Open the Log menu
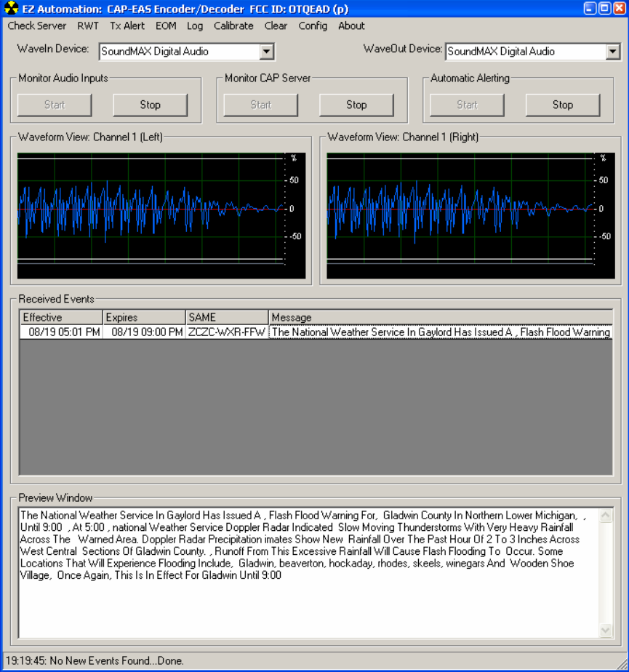This screenshot has width=629, height=672. 195,25
